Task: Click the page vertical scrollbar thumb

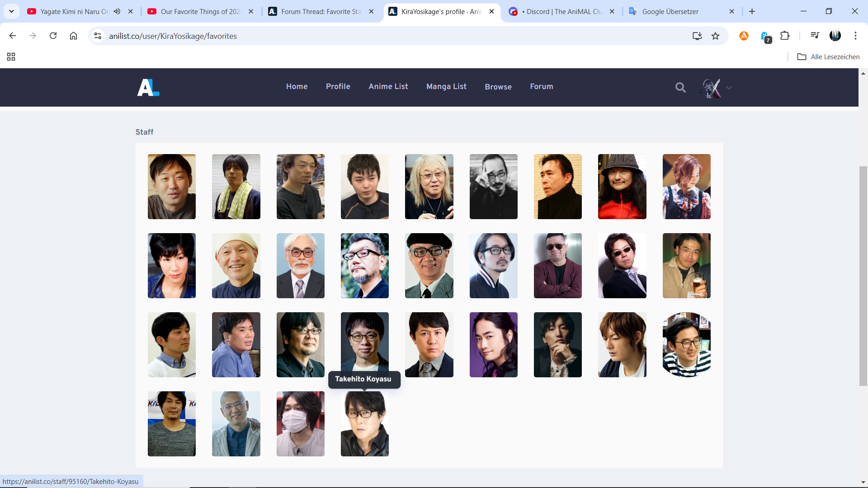Action: pyautogui.click(x=863, y=276)
